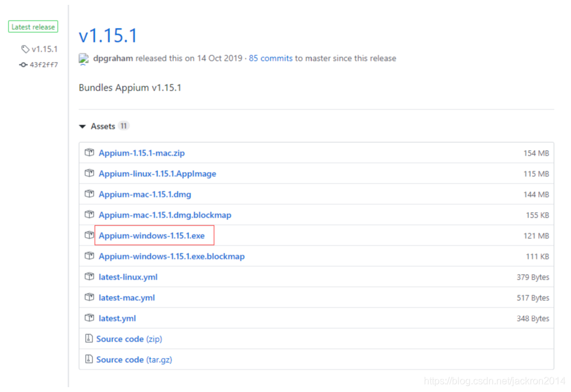This screenshot has height=392, width=571.
Task: Click the Bundles Appium v1.15.1 description
Action: pos(130,88)
